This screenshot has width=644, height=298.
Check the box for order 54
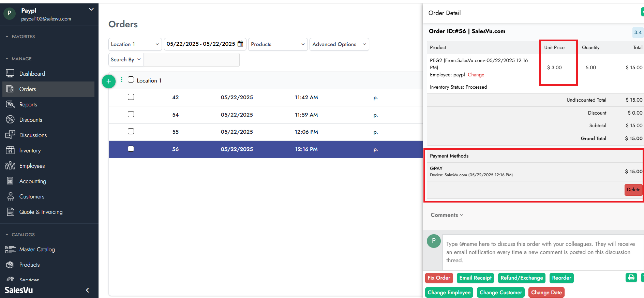coord(131,114)
